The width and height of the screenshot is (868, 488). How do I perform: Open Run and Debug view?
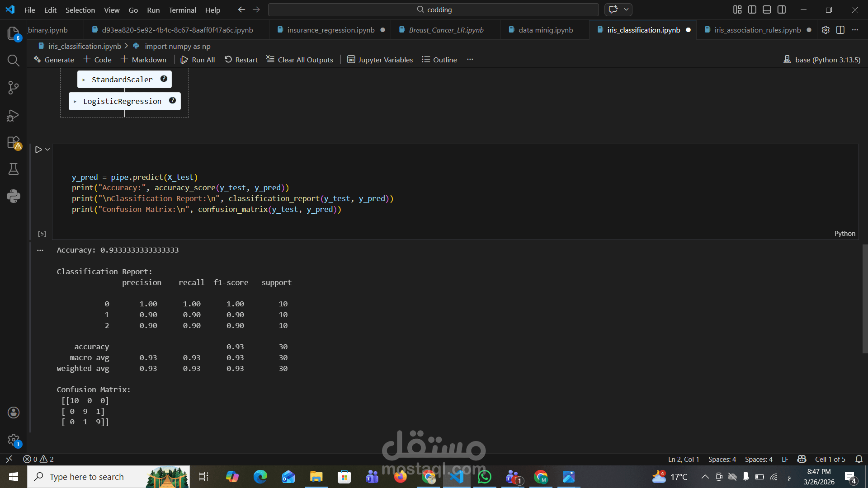(13, 115)
